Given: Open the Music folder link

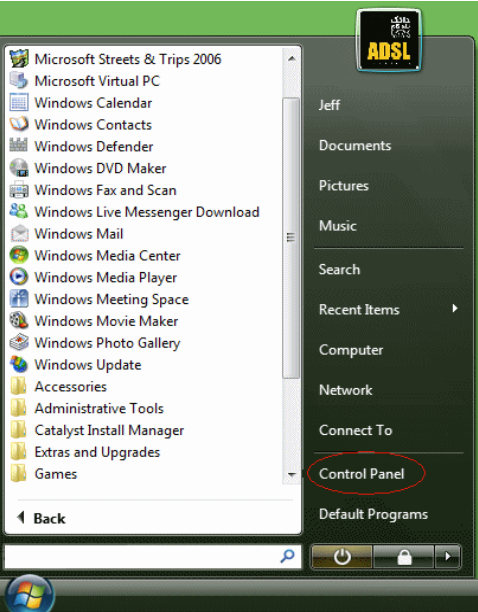Looking at the screenshot, I should [338, 226].
